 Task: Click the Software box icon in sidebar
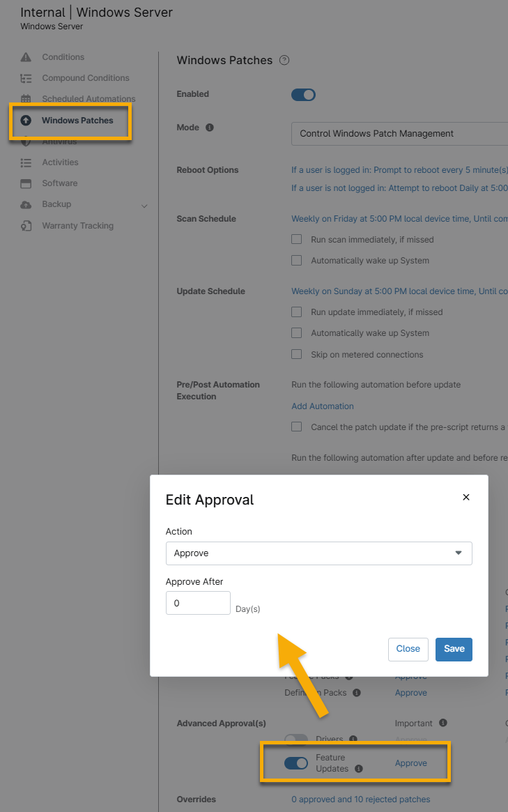(x=25, y=183)
